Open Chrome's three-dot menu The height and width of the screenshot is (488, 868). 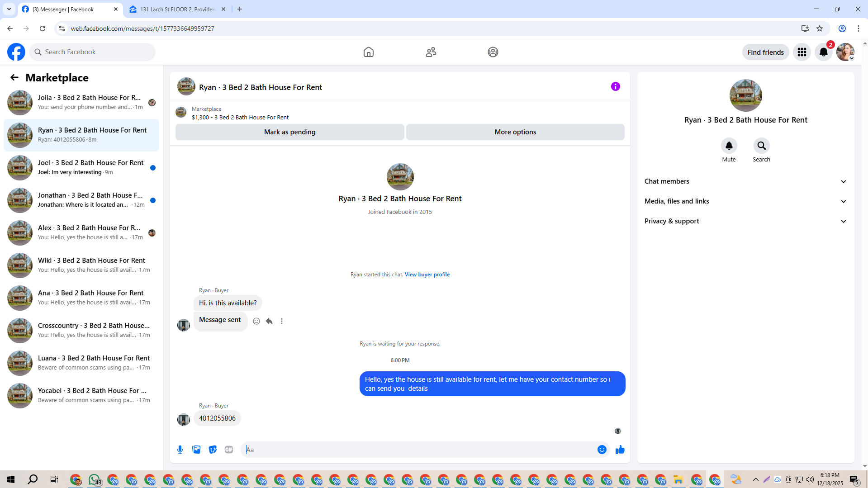tap(859, 28)
